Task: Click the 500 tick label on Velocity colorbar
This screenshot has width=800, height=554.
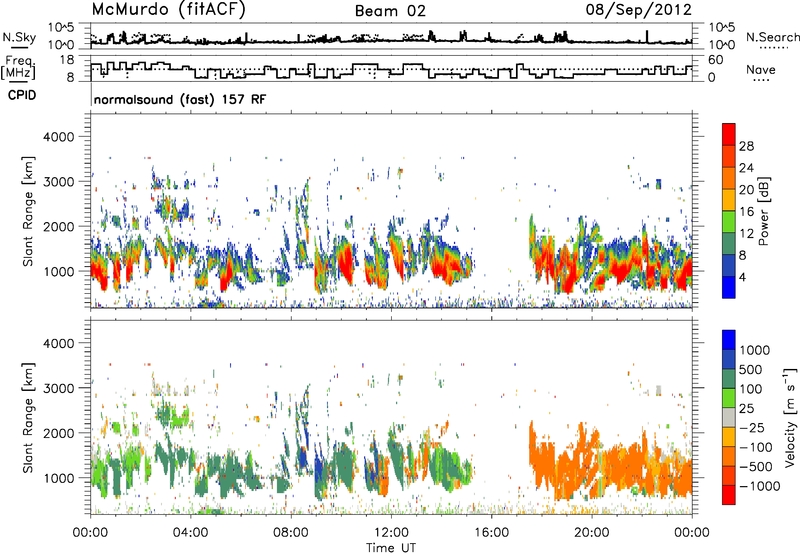Action: point(751,369)
